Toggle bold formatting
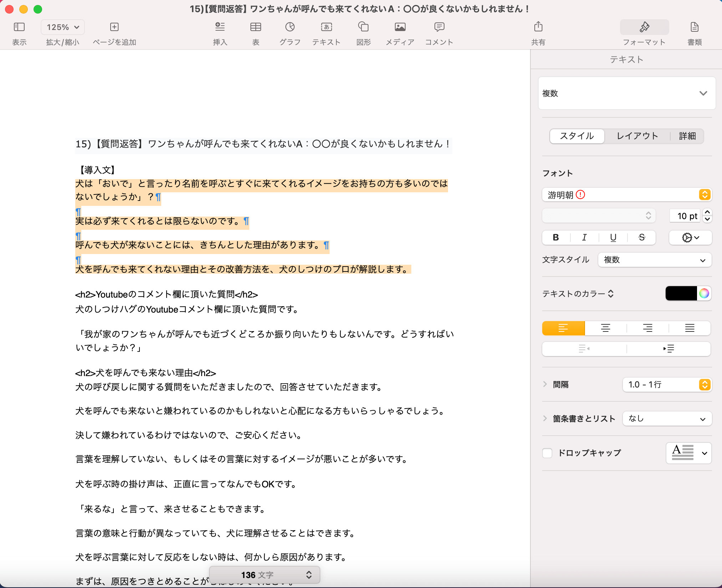This screenshot has height=588, width=722. pyautogui.click(x=556, y=238)
